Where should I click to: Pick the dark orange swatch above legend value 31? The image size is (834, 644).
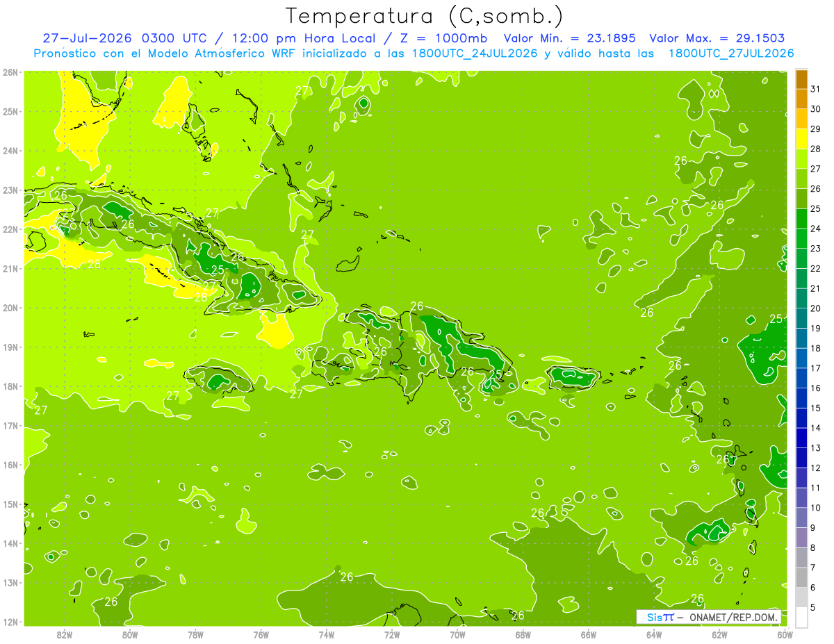pyautogui.click(x=801, y=79)
